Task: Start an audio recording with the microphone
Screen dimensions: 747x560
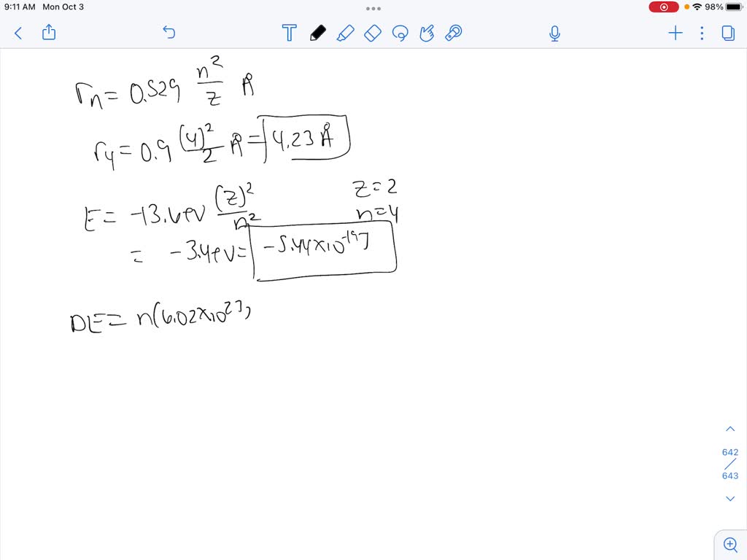Action: [554, 33]
